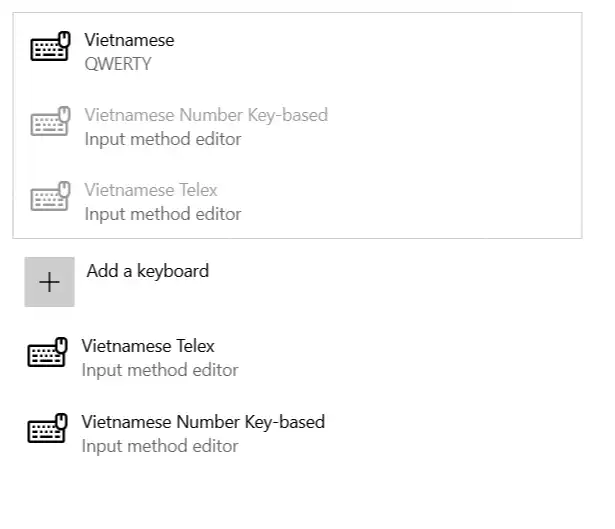Click the keyboard icon of installed Vietnamese Telex

coord(47,352)
